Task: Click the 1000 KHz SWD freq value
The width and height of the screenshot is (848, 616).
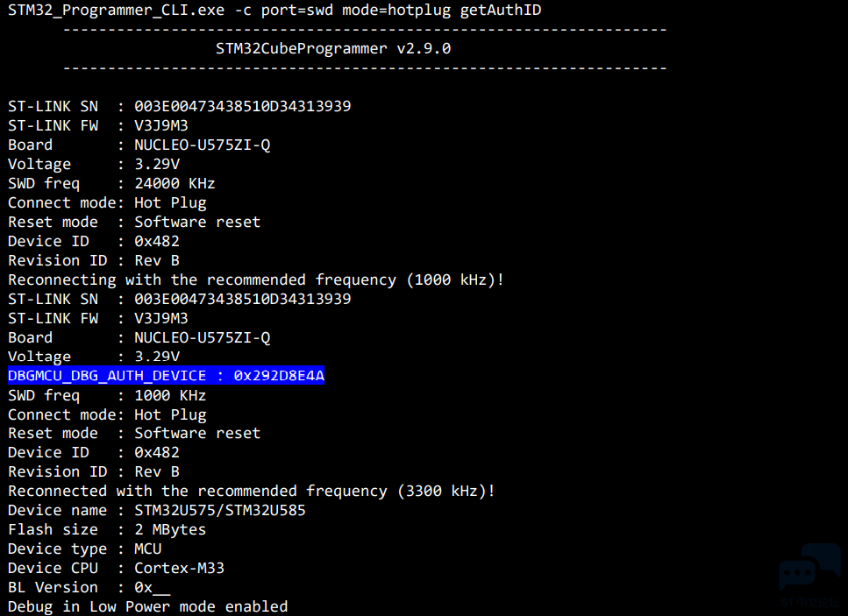Action: (170, 395)
